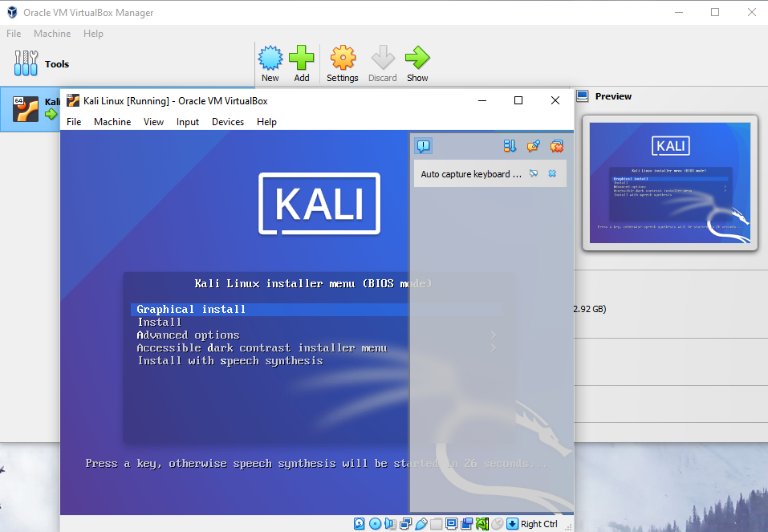Maximize the Kali Linux VM window
Viewport: 768px width, 532px height.
(518, 100)
